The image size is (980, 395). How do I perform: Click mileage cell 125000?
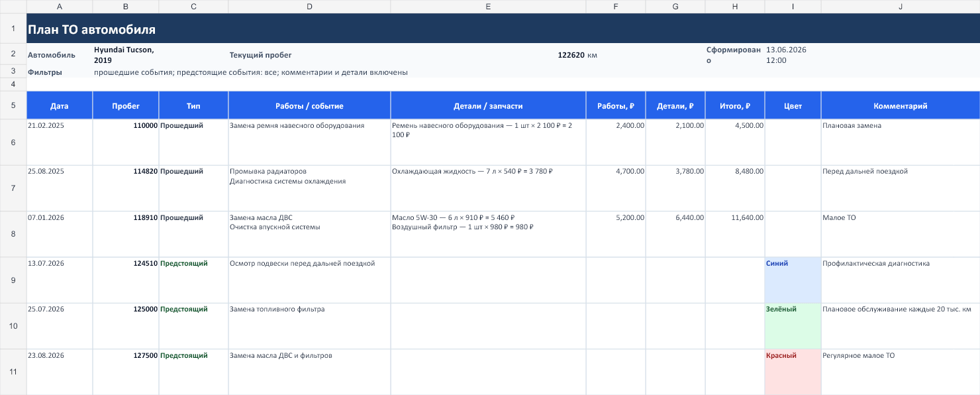[x=126, y=326]
